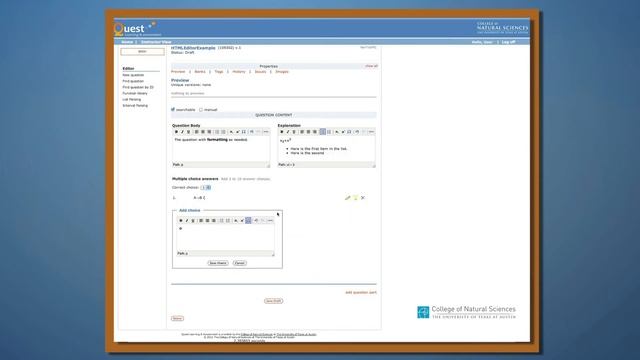Open the Tags properties tab
This screenshot has height=360, width=640.
(x=219, y=72)
